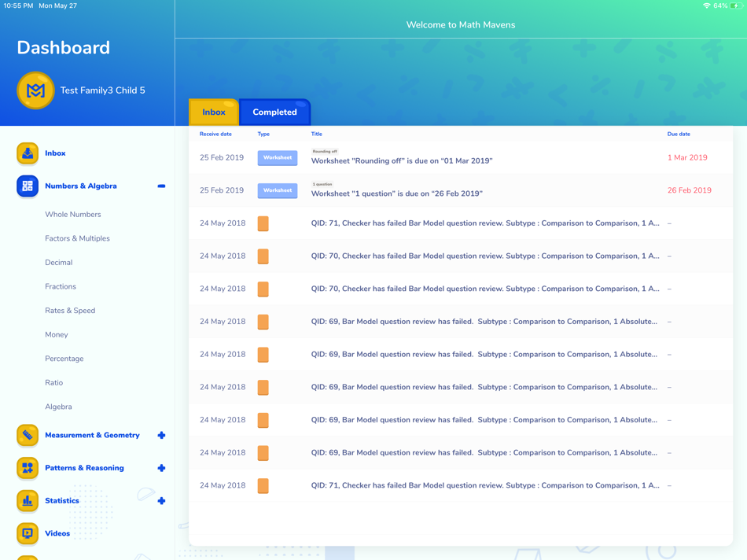Expand the Measurement & Geometry section
This screenshot has width=747, height=560.
point(161,435)
